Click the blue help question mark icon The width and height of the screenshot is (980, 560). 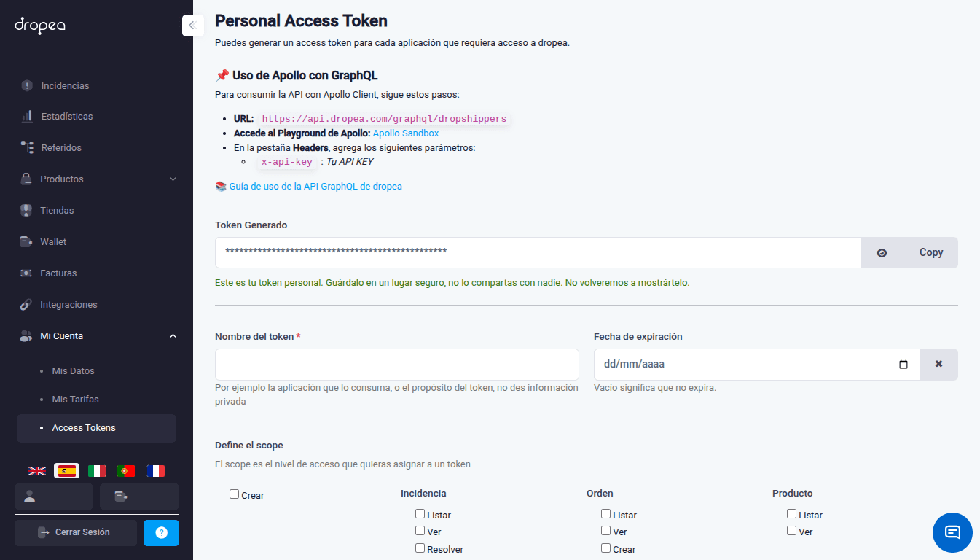point(161,532)
